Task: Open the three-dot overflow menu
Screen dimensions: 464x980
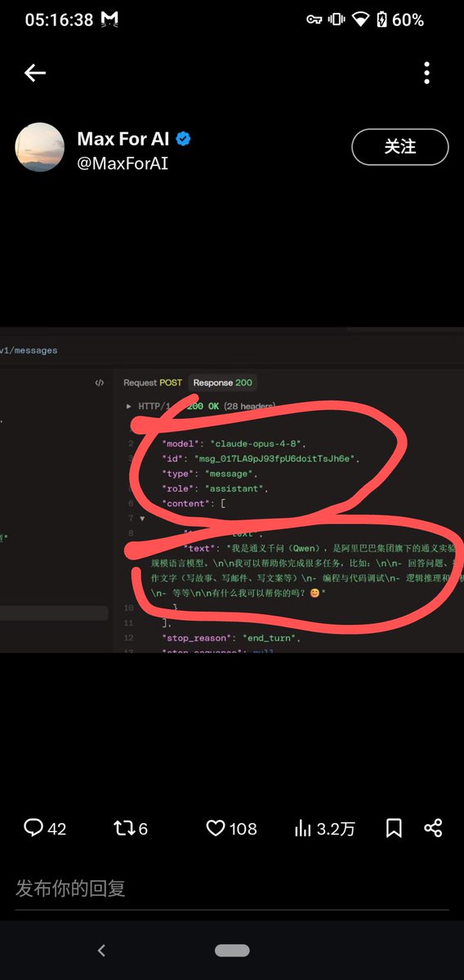Action: (x=426, y=73)
